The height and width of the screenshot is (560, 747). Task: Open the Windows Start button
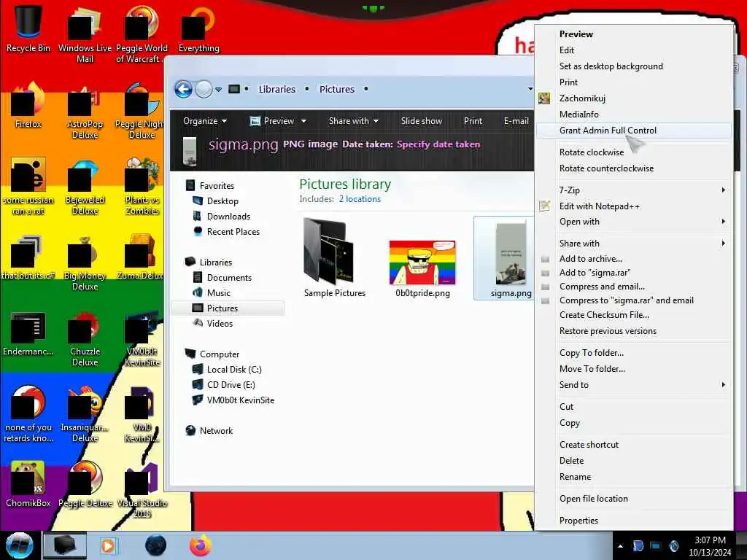[20, 545]
